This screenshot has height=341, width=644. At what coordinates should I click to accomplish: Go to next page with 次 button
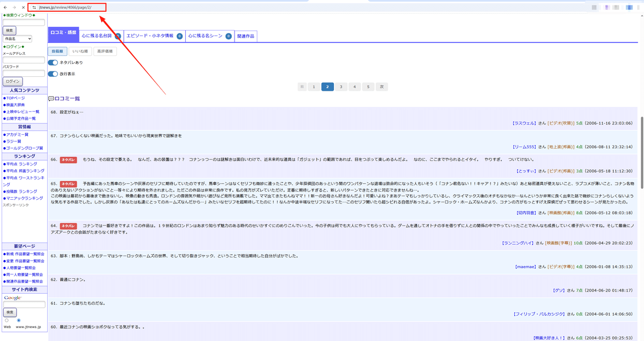[382, 86]
